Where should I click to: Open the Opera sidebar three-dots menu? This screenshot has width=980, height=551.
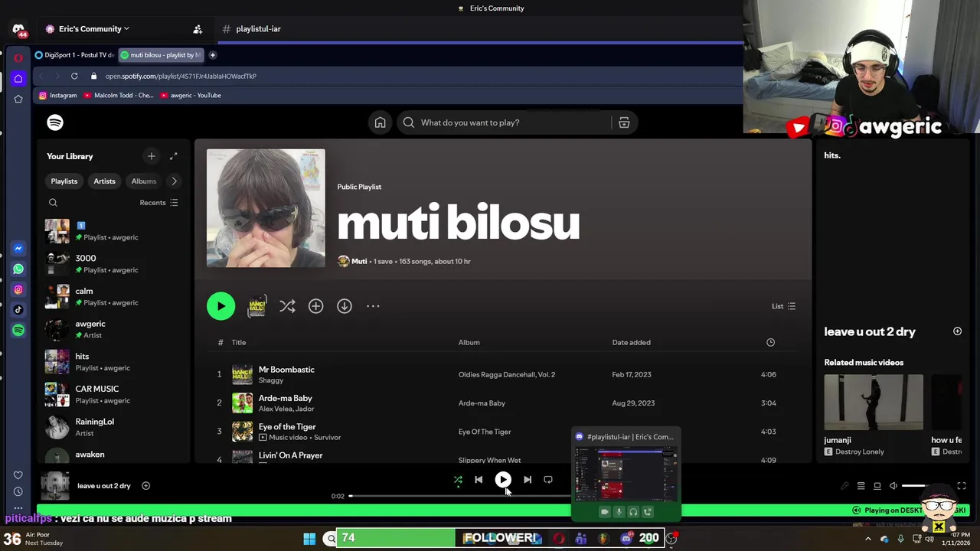click(x=18, y=507)
